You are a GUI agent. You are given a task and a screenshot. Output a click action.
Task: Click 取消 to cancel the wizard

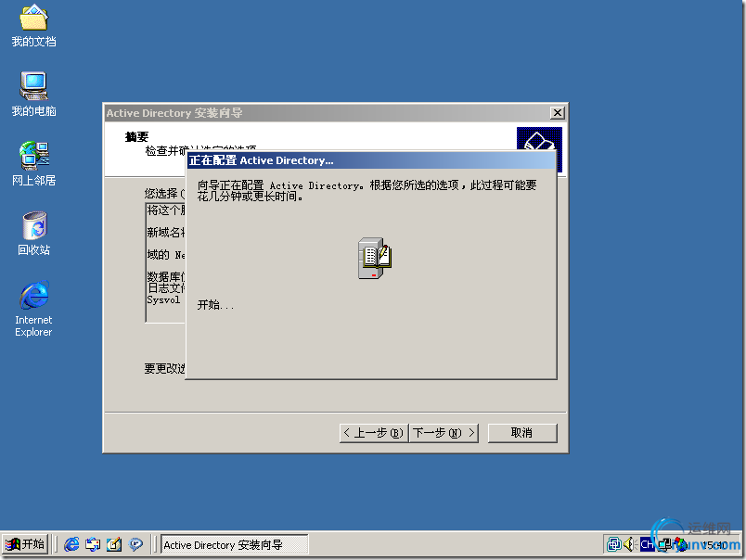(521, 433)
